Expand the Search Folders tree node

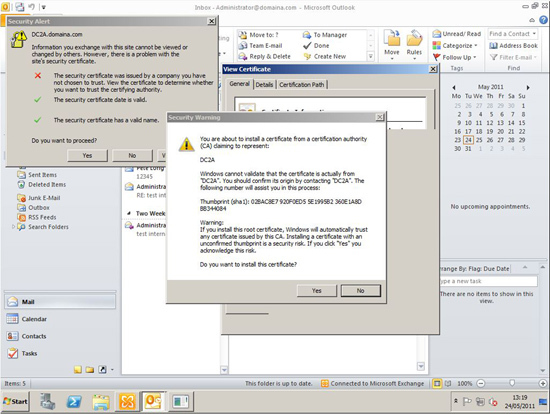14,227
